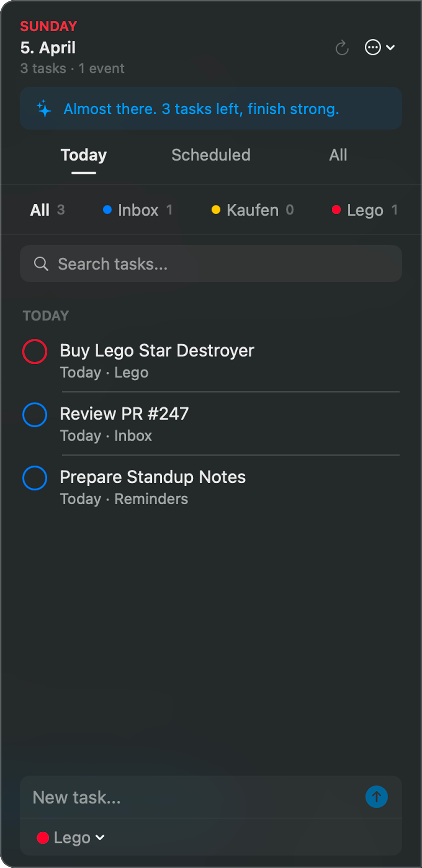Complete the Review PR #247 task
Screen dimensions: 422x868
click(35, 415)
